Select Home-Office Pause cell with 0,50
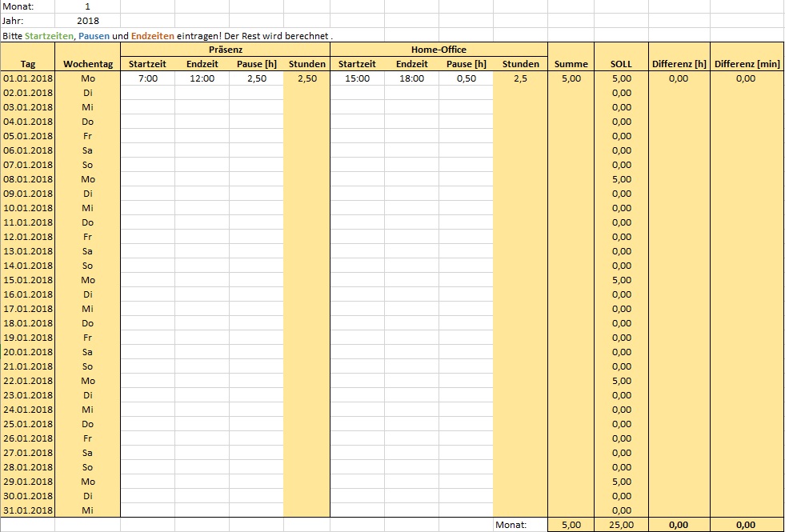 tap(466, 78)
